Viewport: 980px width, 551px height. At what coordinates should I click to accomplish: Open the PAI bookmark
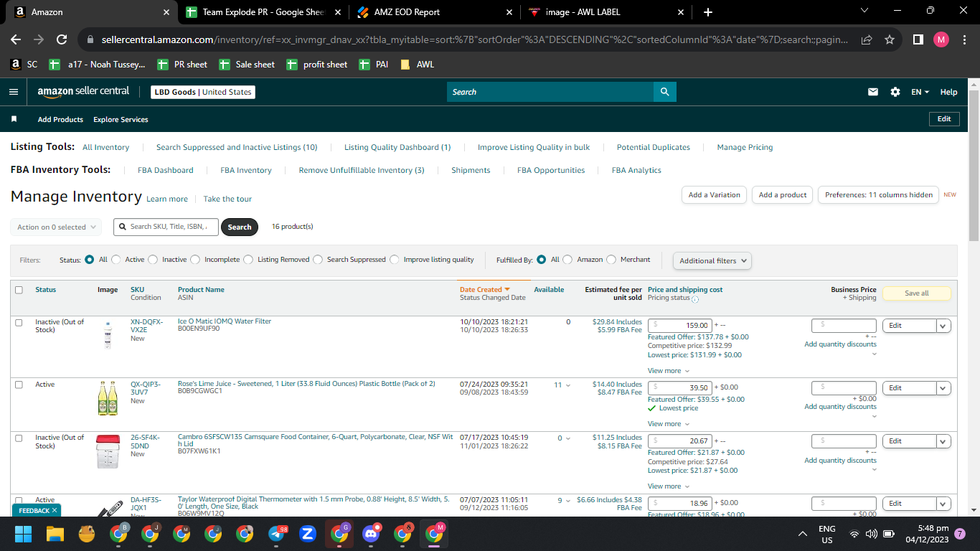tap(373, 65)
